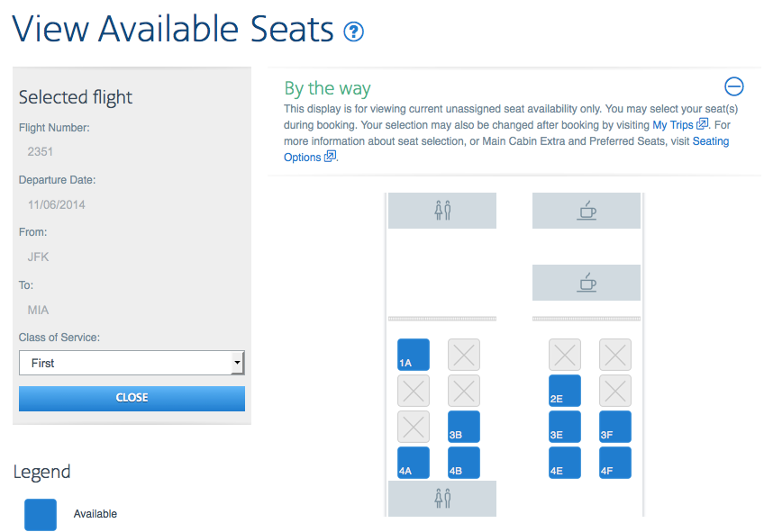Click the second galley icon on the right

(x=587, y=282)
